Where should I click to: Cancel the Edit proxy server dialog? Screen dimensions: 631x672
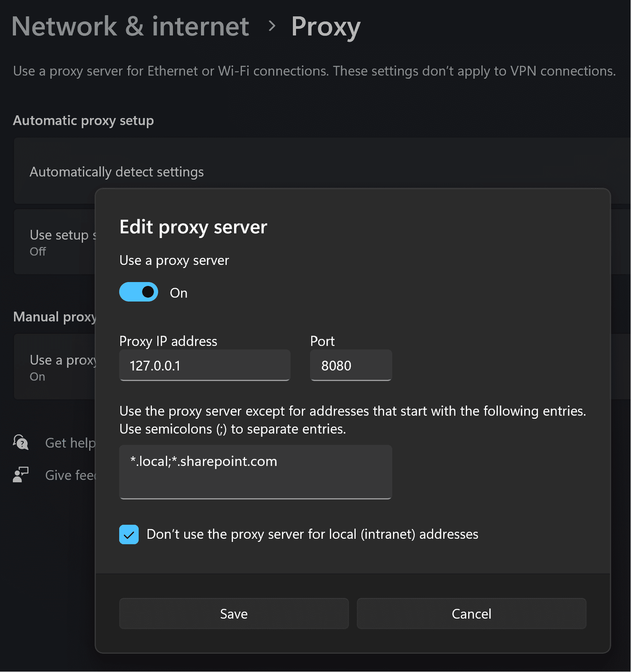(471, 614)
